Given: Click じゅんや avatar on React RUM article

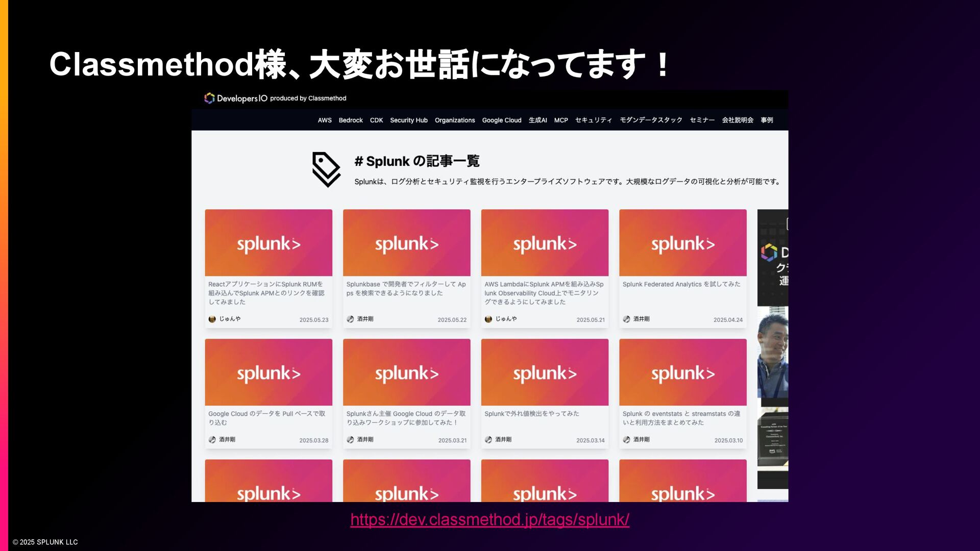Looking at the screenshot, I should point(212,319).
